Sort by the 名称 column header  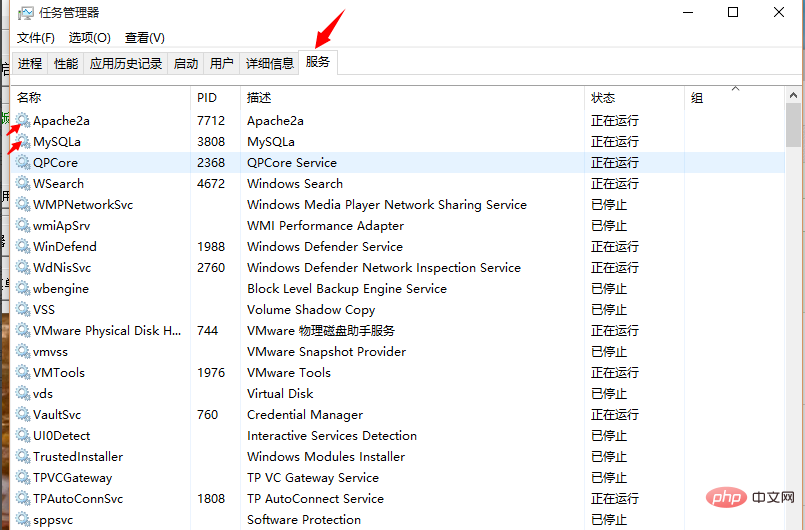tap(101, 98)
